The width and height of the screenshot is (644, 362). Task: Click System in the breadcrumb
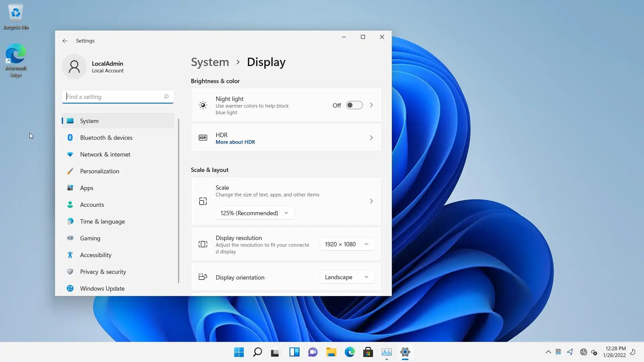tap(210, 62)
